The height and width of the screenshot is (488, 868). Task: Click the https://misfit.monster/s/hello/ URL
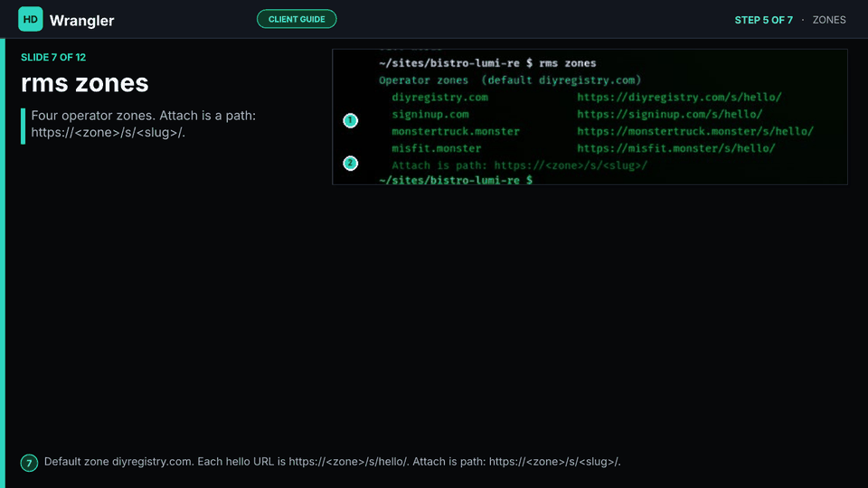point(676,148)
